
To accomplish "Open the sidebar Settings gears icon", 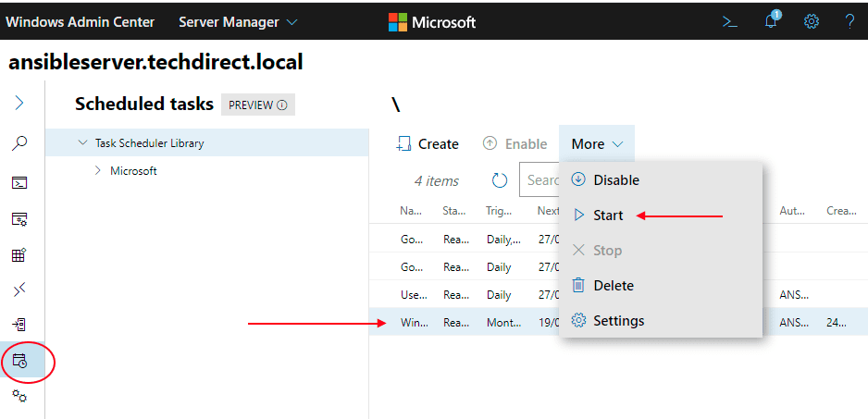I will pyautogui.click(x=19, y=396).
